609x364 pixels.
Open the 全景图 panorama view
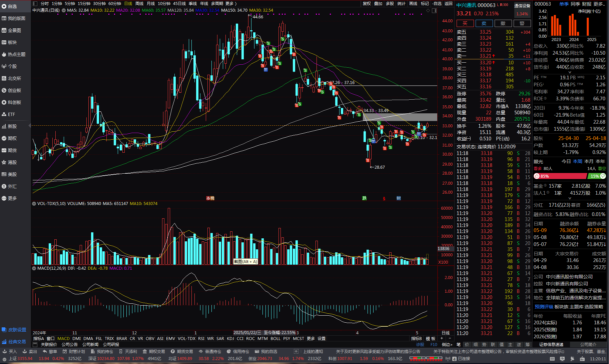point(11,30)
